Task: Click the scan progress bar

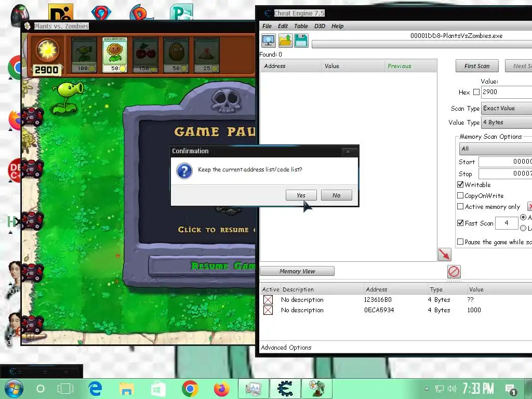Action: coord(422,44)
